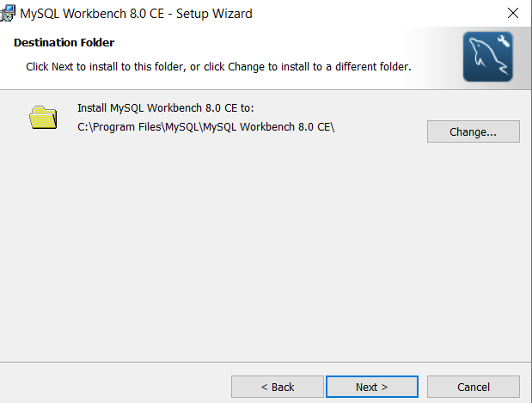
Task: Click the MySQL Workbench dolphin logo
Action: click(x=487, y=57)
